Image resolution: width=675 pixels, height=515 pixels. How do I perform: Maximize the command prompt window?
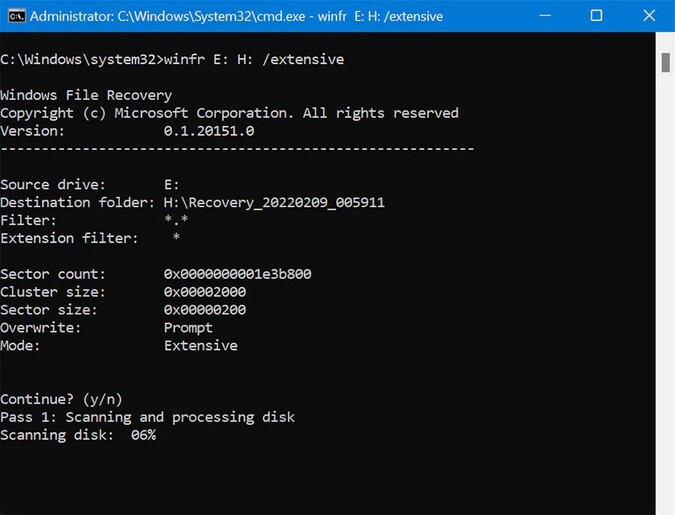[596, 16]
